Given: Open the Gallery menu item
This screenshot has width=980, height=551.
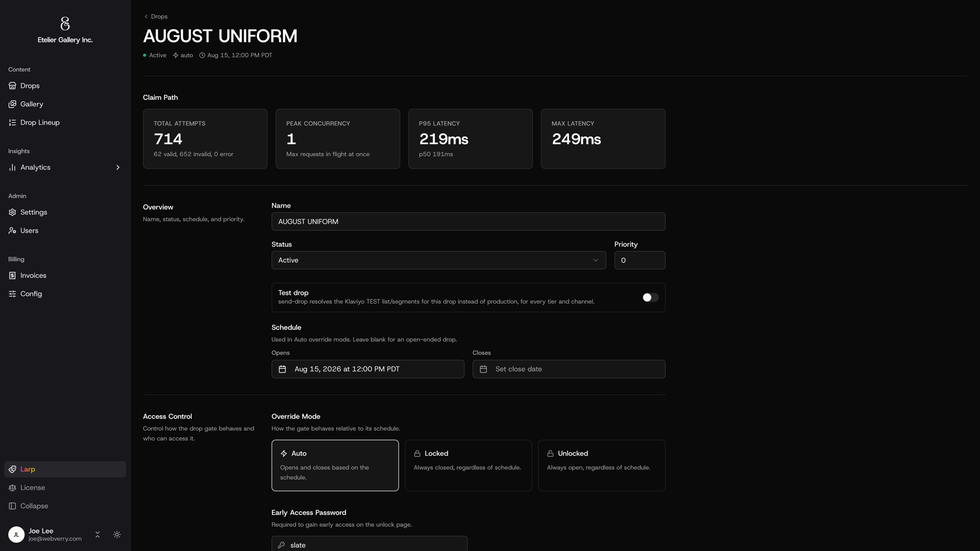Looking at the screenshot, I should (65, 104).
